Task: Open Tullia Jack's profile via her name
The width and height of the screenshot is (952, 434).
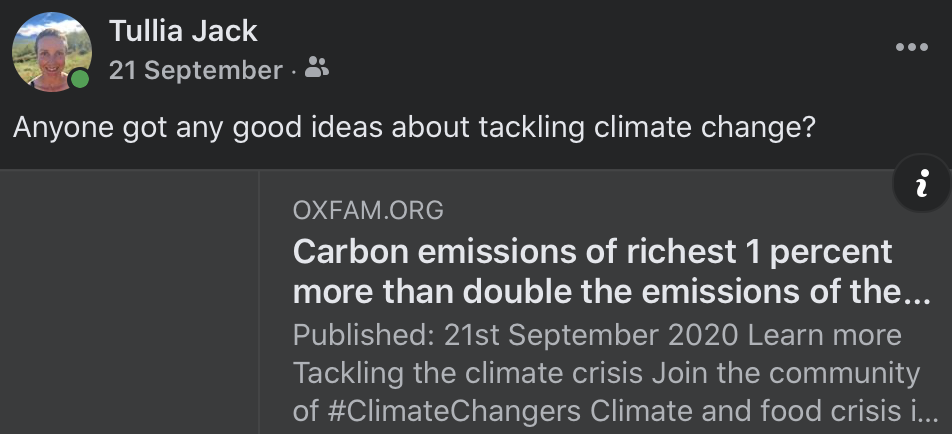Action: [x=183, y=30]
